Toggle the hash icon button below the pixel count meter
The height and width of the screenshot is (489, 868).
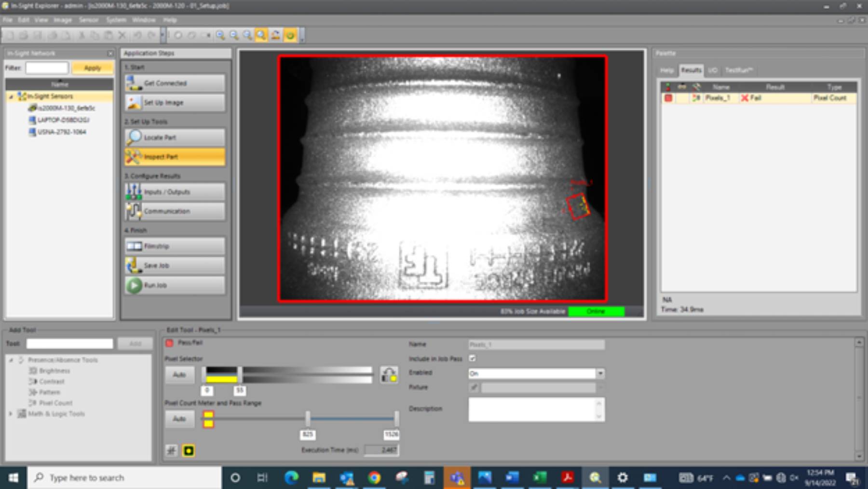tap(172, 450)
